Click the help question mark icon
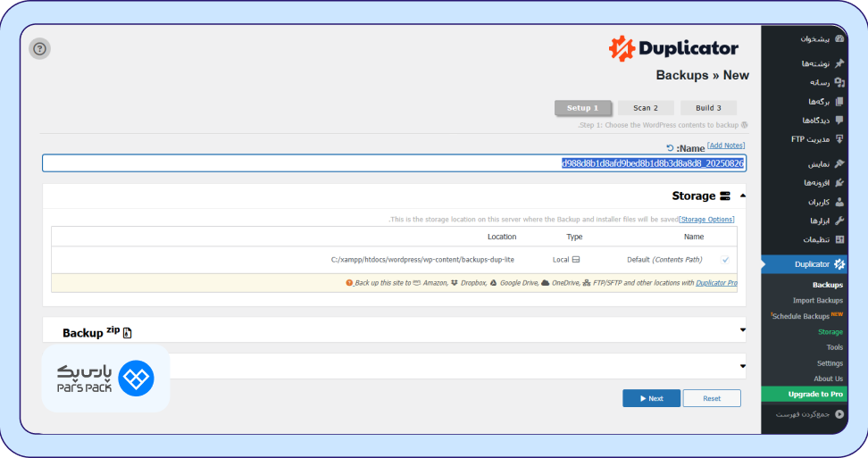 [x=39, y=49]
